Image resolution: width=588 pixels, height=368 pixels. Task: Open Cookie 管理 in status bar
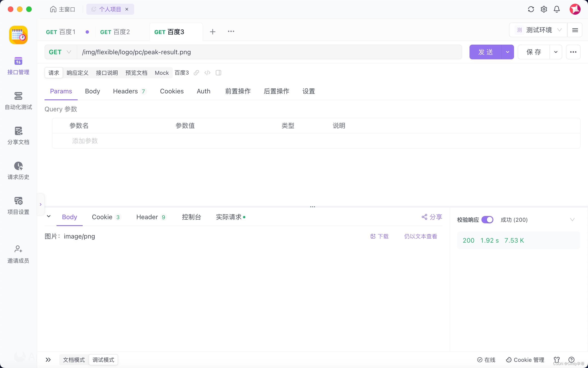(525, 360)
